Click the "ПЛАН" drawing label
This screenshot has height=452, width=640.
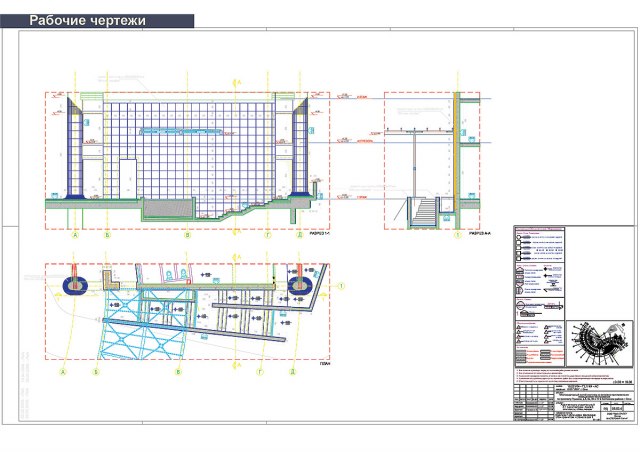point(325,363)
